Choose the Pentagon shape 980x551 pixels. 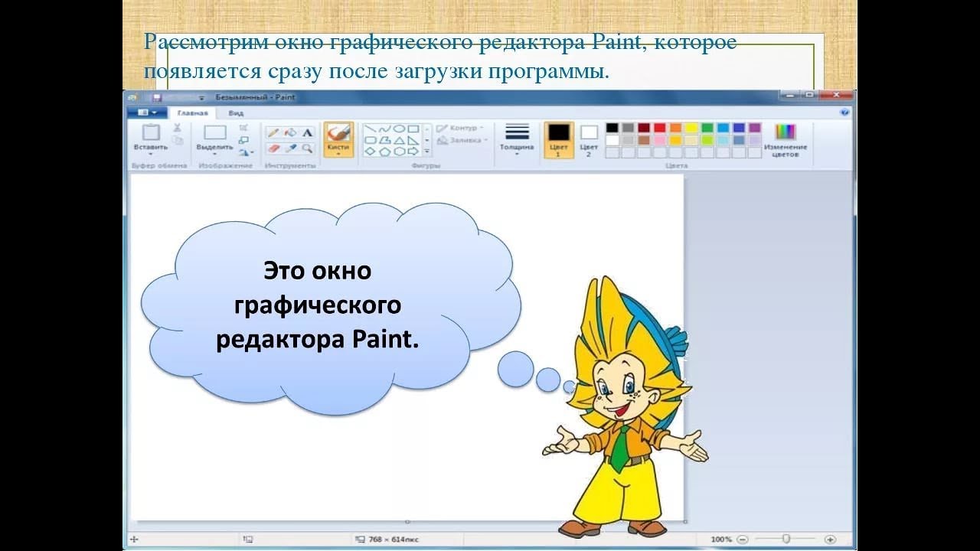(384, 152)
